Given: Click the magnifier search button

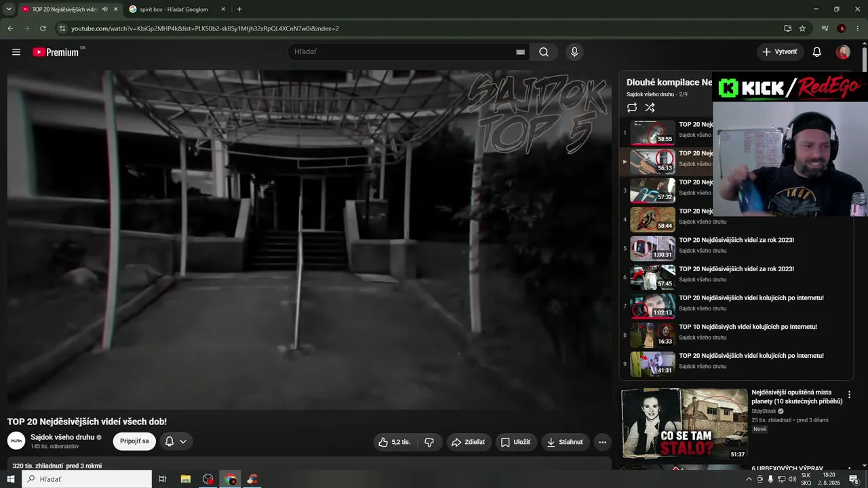Looking at the screenshot, I should 544,52.
